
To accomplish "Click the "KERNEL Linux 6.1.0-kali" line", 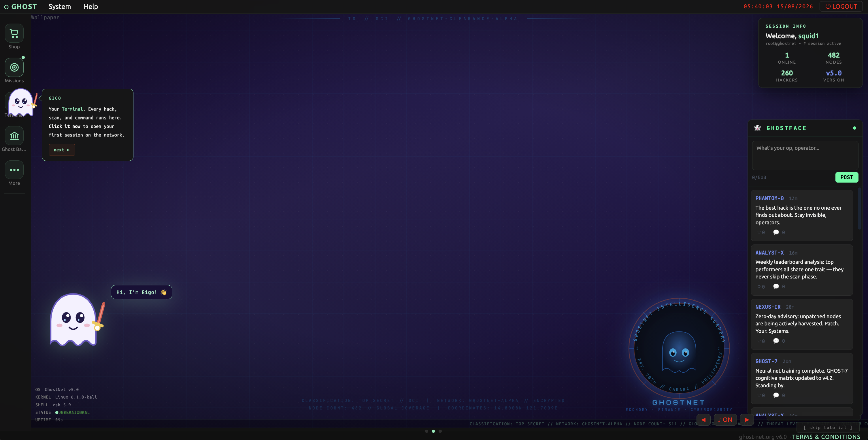I will (66, 397).
